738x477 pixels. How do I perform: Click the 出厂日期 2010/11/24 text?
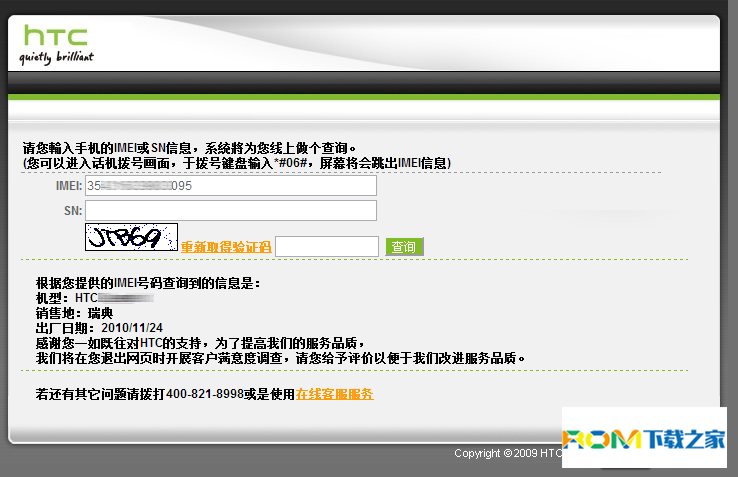99,328
